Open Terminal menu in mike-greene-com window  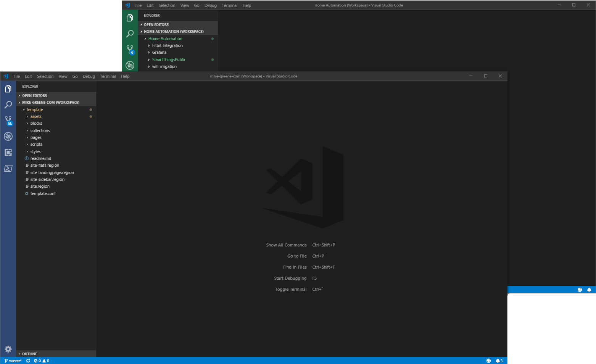[108, 76]
